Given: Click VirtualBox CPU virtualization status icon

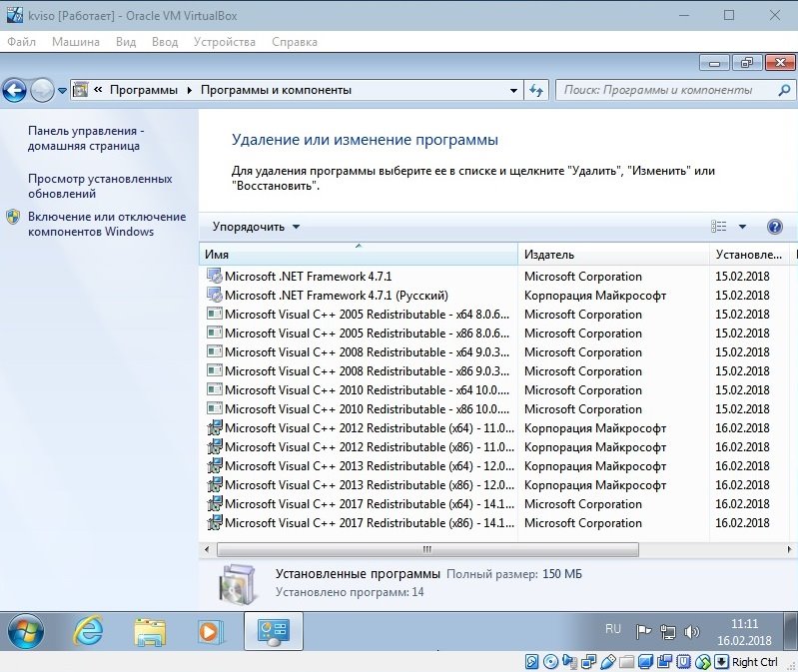Looking at the screenshot, I should pyautogui.click(x=683, y=661).
